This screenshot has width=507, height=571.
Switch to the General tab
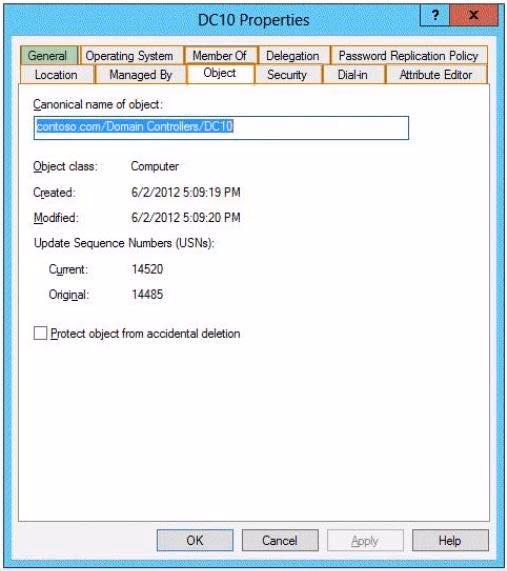click(49, 56)
